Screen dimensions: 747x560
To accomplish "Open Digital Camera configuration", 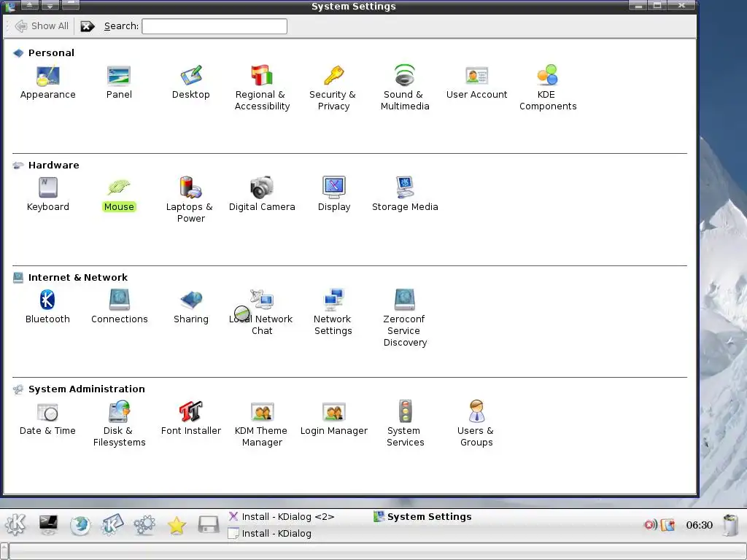I will click(x=262, y=194).
